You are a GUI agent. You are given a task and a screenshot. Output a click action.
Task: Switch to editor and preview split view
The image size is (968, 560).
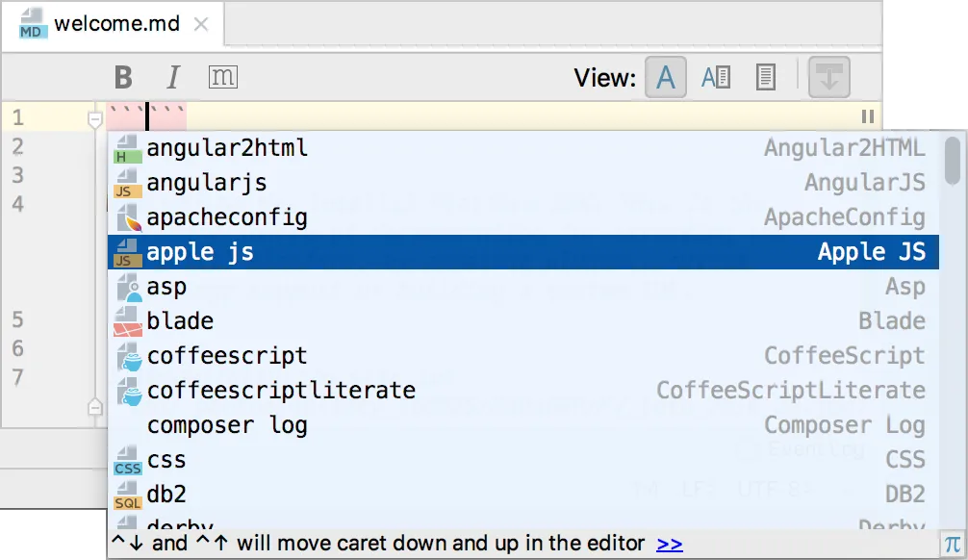coord(716,78)
